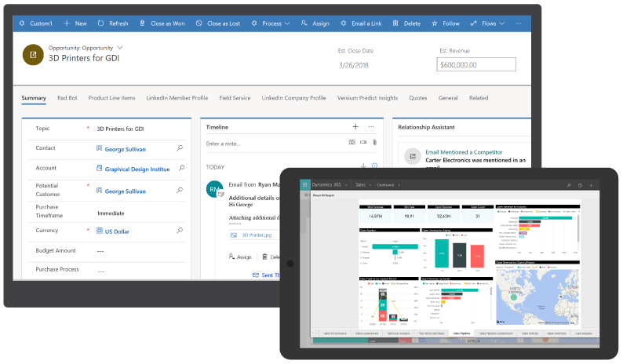Click search icon in Account field
Viewport: 623px width, 364px height.
[181, 168]
